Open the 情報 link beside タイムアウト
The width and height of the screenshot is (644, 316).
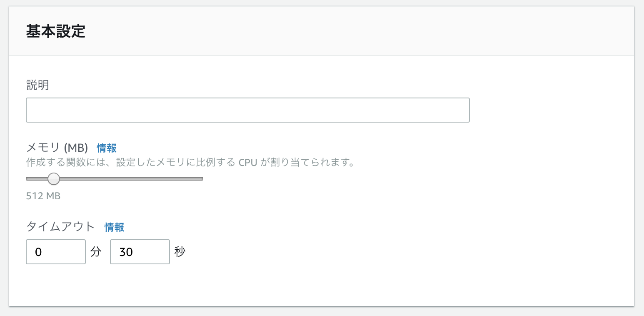[114, 227]
